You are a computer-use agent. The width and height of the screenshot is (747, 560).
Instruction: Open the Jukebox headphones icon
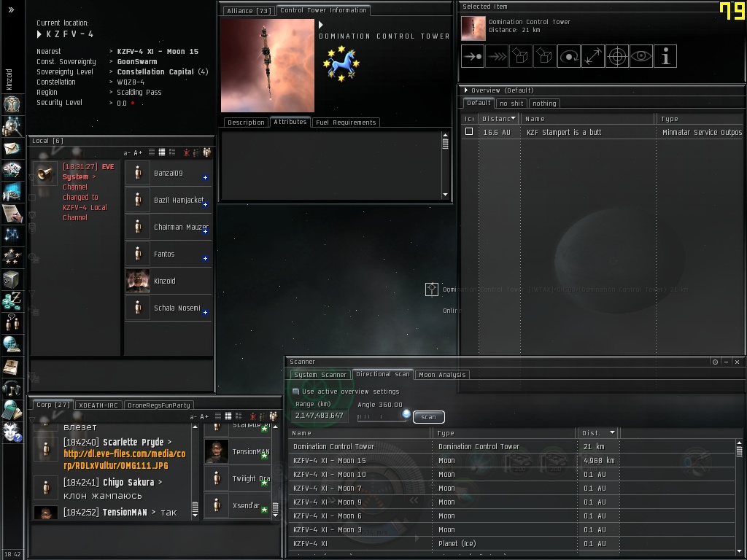point(12,388)
